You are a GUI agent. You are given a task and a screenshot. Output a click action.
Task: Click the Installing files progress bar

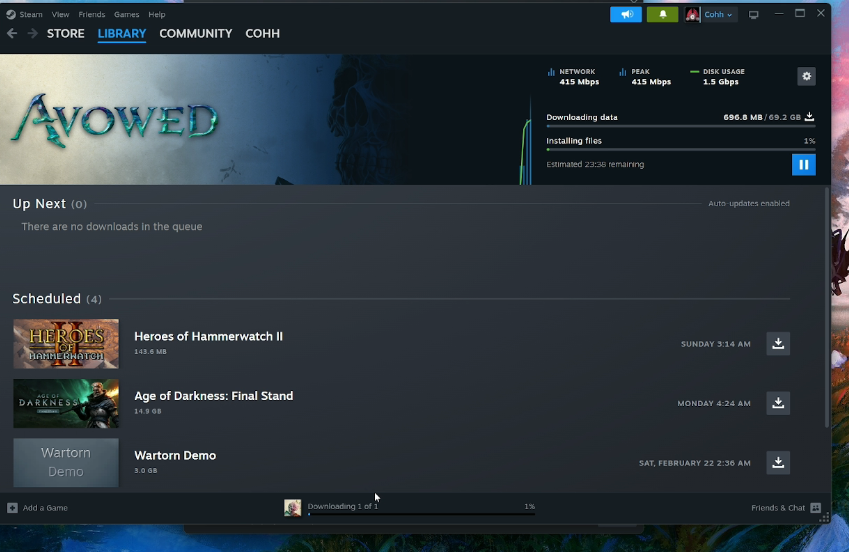[x=681, y=150]
